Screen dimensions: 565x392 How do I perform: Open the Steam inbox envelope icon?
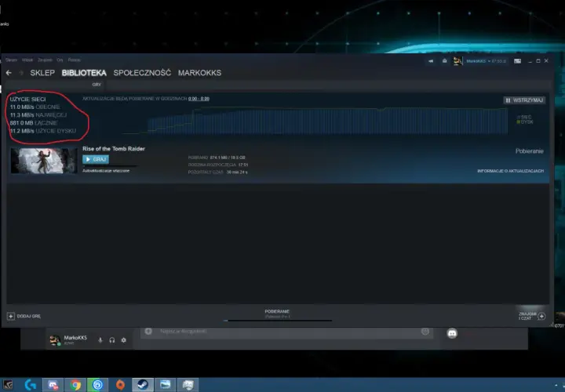(x=444, y=61)
